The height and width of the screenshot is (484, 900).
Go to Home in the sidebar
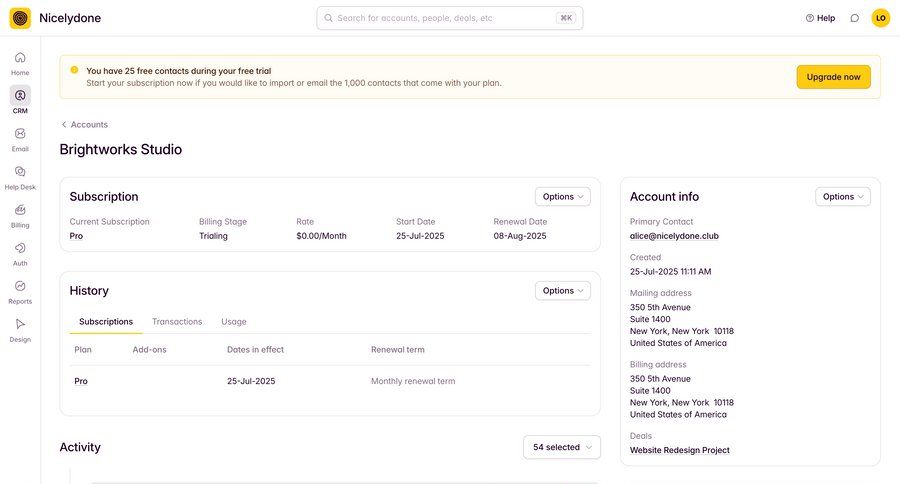tap(20, 58)
